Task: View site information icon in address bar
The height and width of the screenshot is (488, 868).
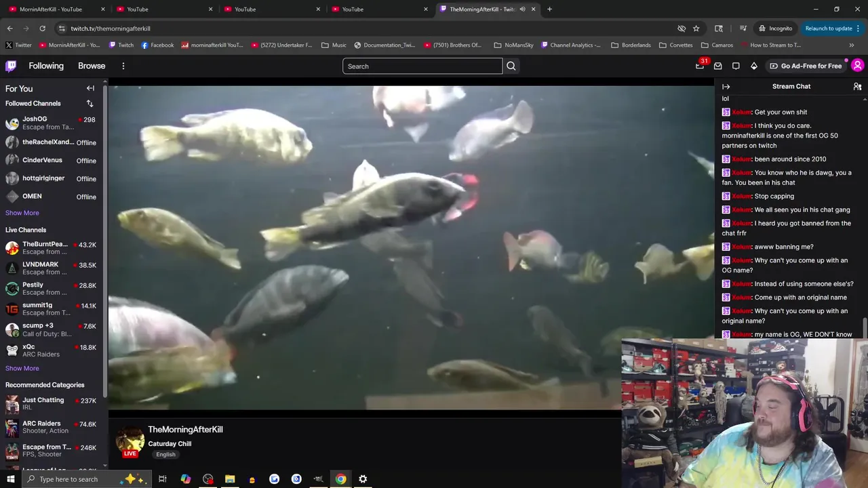Action: (62, 28)
